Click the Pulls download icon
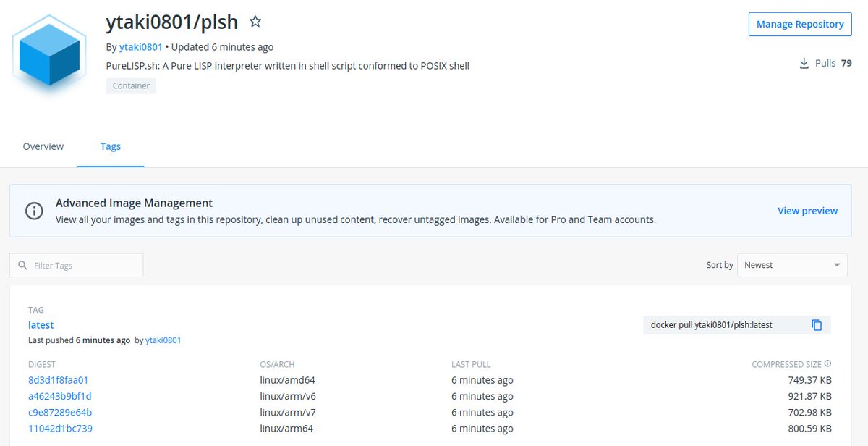This screenshot has width=868, height=446. (804, 63)
